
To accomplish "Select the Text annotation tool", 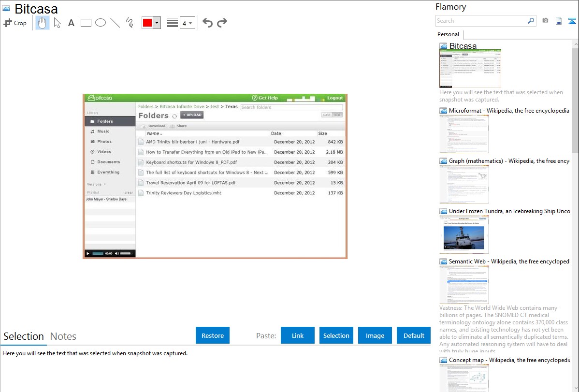I will point(71,23).
